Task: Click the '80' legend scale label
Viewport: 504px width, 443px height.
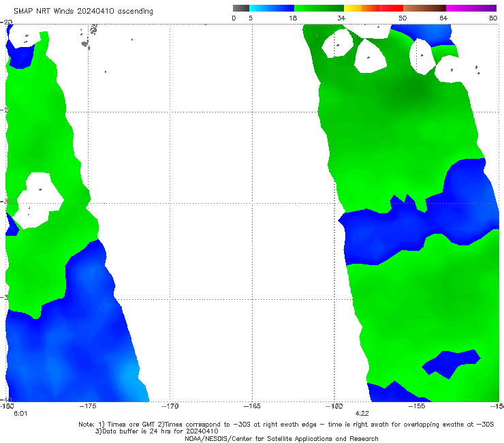Action: (493, 18)
